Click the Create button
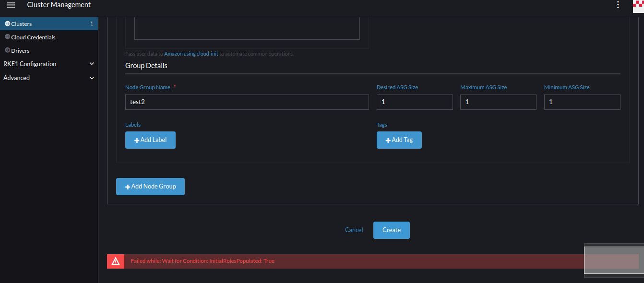The height and width of the screenshot is (283, 644). point(391,230)
